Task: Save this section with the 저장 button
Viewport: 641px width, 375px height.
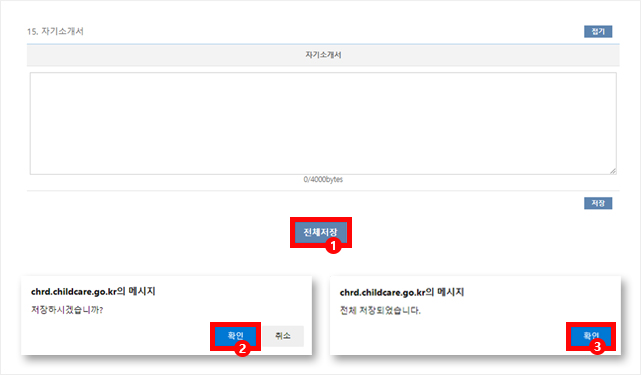Action: (x=598, y=203)
